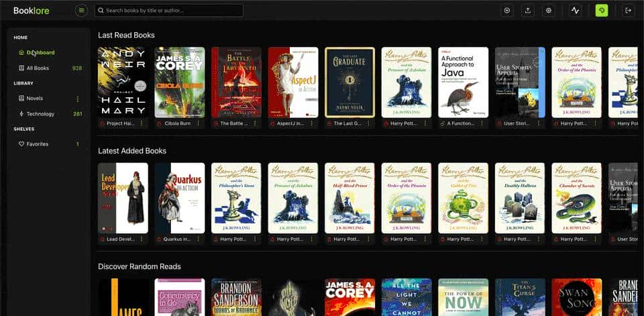Open the three-dot menu for Cibola Burn
Screen dimensions: 644x316
(x=199, y=123)
